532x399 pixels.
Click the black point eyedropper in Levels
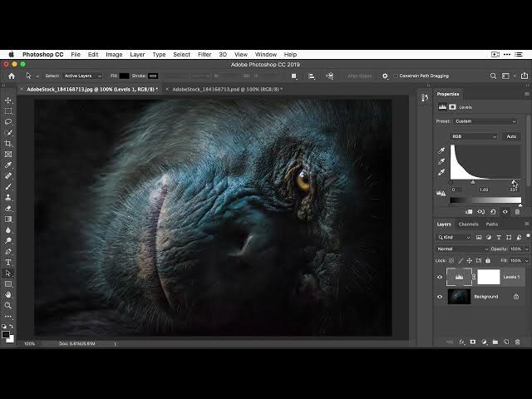click(442, 150)
